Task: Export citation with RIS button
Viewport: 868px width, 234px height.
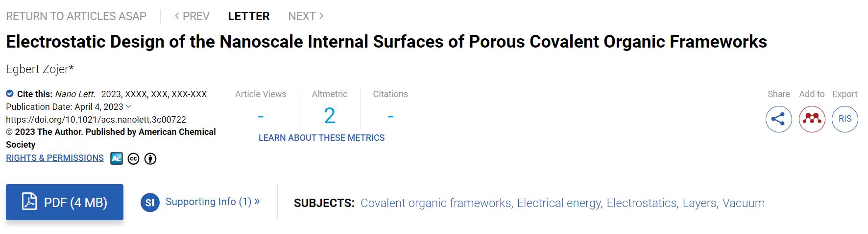Action: click(x=845, y=119)
